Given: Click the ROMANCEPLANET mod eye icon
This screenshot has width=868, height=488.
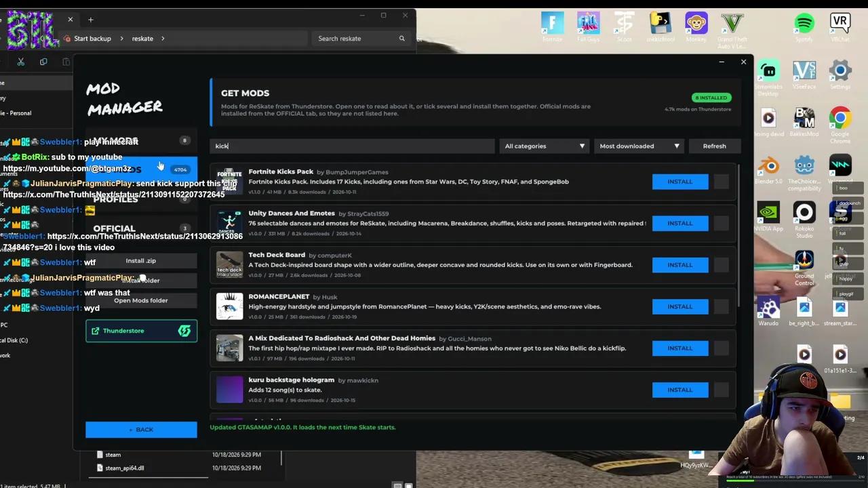Looking at the screenshot, I should pyautogui.click(x=229, y=306).
